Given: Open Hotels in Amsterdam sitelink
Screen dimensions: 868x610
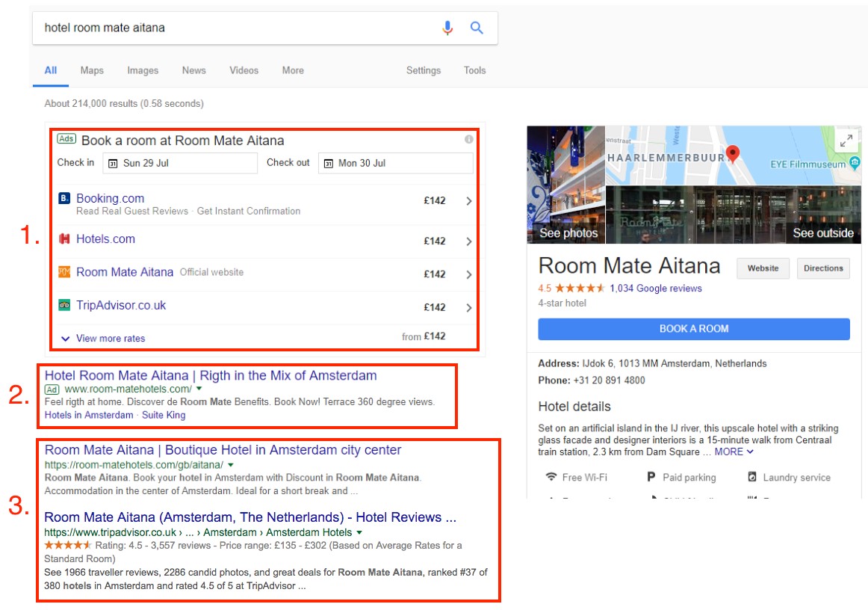Looking at the screenshot, I should pyautogui.click(x=89, y=415).
